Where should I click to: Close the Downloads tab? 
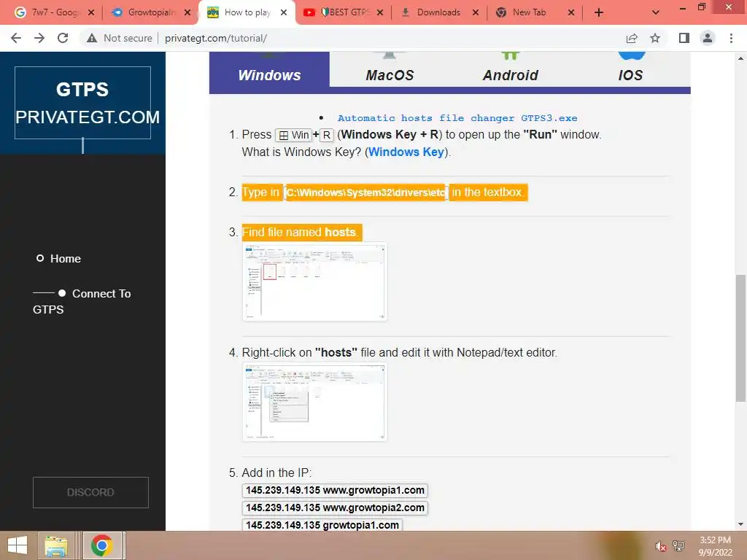click(x=476, y=12)
